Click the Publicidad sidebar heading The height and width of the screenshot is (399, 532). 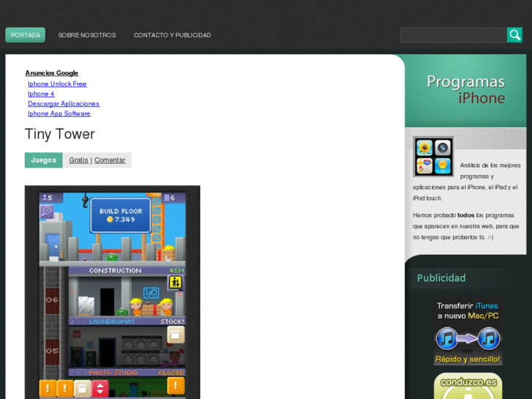coord(441,278)
